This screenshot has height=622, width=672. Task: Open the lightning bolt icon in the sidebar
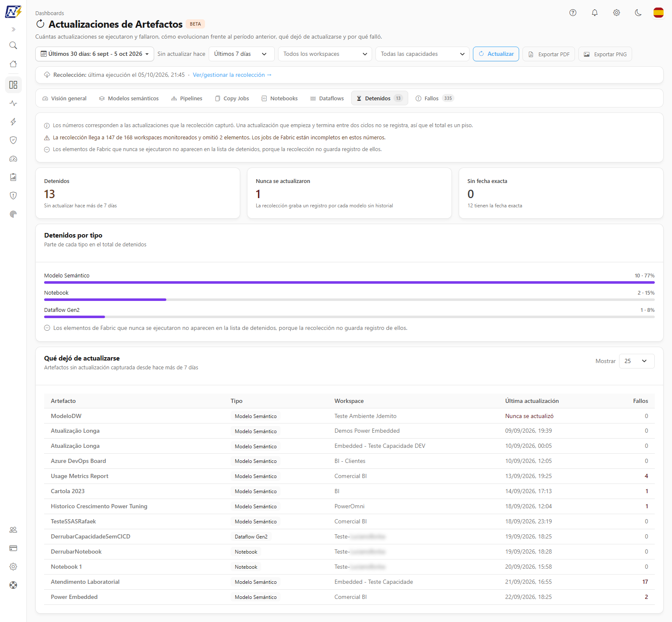pyautogui.click(x=13, y=122)
